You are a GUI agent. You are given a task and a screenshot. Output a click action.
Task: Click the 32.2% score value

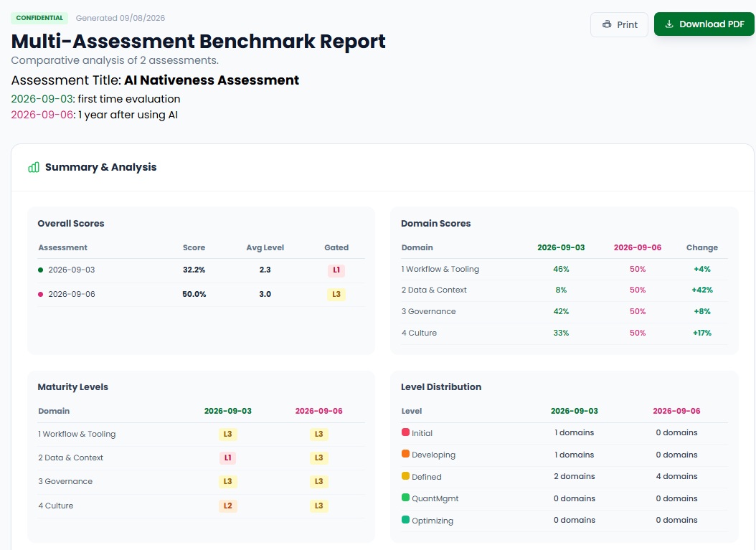(x=194, y=270)
